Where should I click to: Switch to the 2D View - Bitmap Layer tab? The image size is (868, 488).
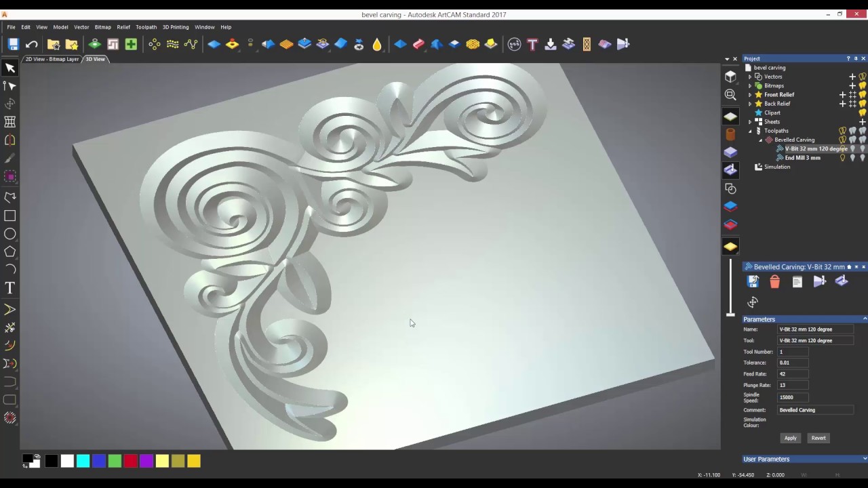(52, 59)
